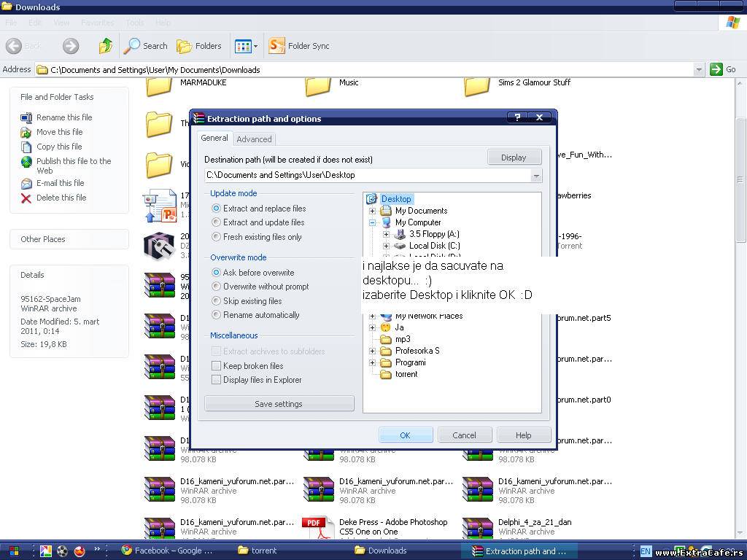Select the torrent folder in the tree
Viewport: 747px width, 560px height.
click(x=399, y=375)
